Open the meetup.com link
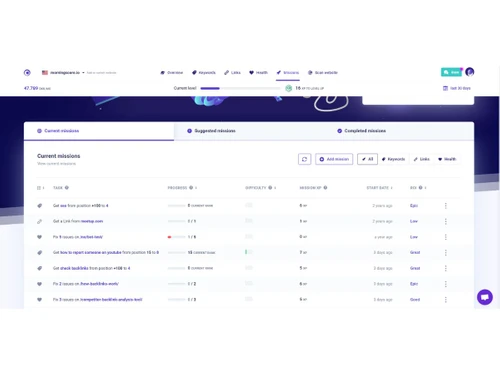 [92, 221]
